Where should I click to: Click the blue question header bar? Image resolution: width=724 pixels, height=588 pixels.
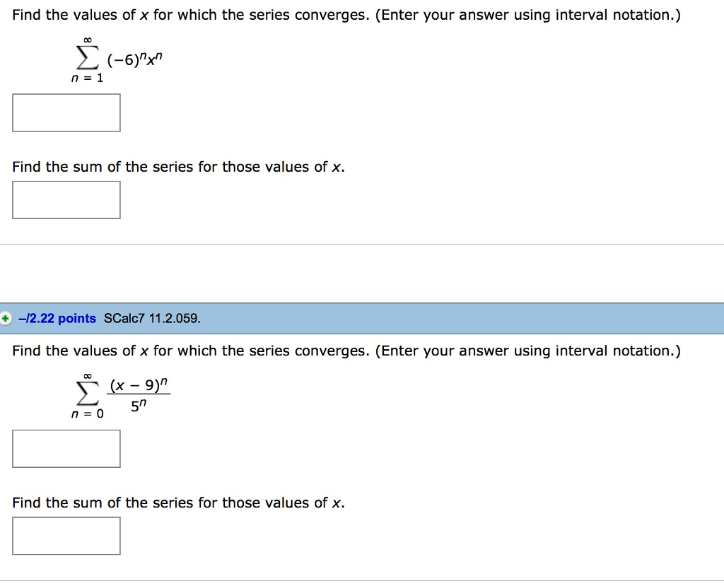pyautogui.click(x=424, y=319)
